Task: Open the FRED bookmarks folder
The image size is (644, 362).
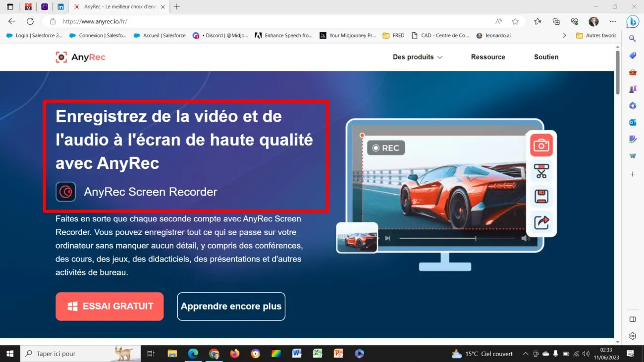Action: click(393, 36)
